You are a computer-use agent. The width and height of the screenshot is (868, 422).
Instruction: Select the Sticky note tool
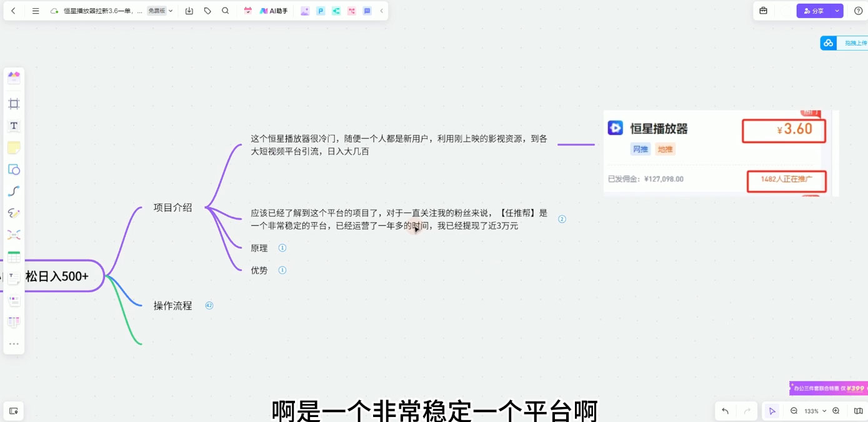tap(14, 147)
